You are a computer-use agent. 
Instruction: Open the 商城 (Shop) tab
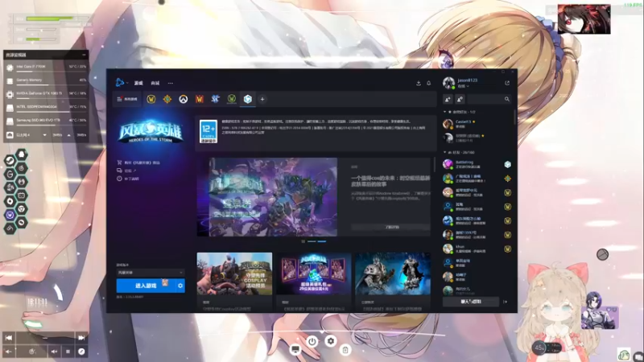[x=155, y=83]
